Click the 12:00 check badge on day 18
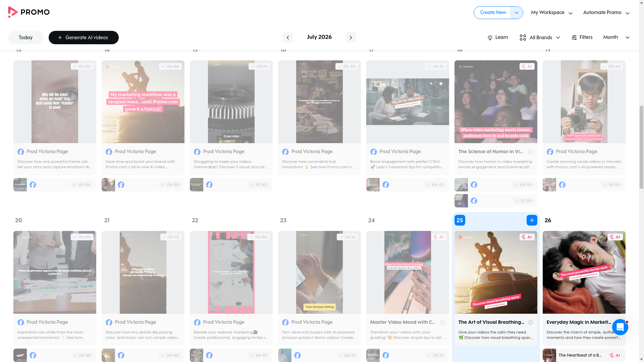This screenshot has width=644, height=362. (x=523, y=201)
